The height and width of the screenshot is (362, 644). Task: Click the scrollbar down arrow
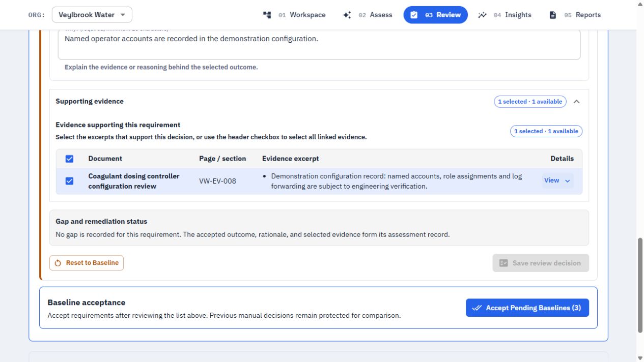pyautogui.click(x=640, y=358)
